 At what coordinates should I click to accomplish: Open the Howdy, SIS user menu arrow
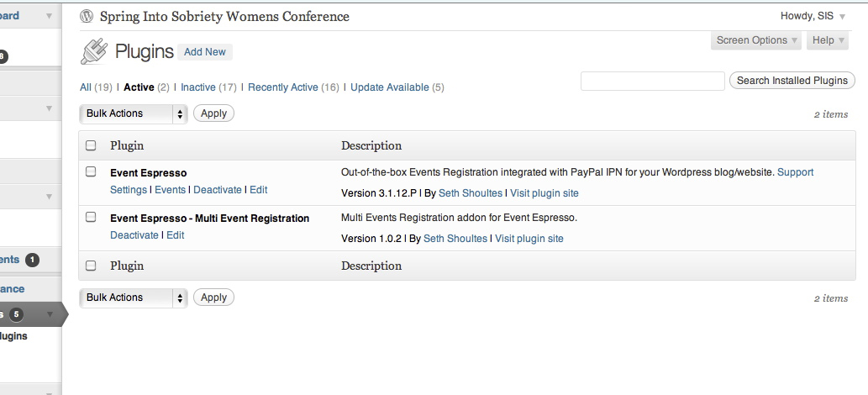click(x=842, y=17)
